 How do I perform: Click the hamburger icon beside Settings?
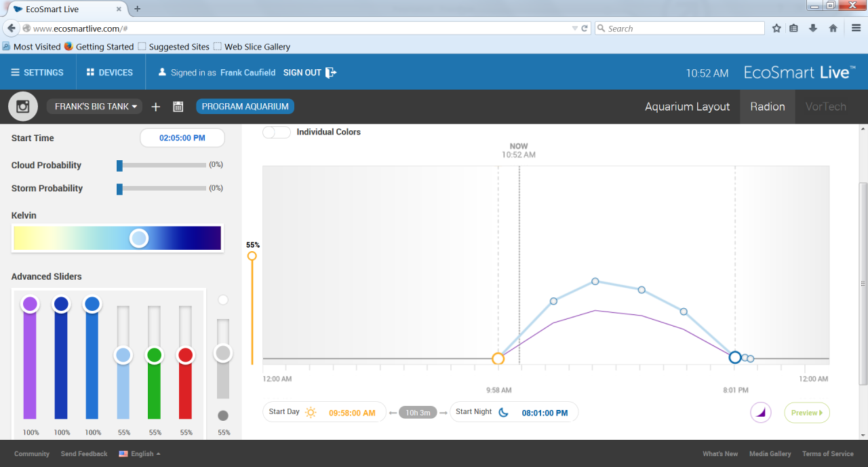(x=16, y=73)
